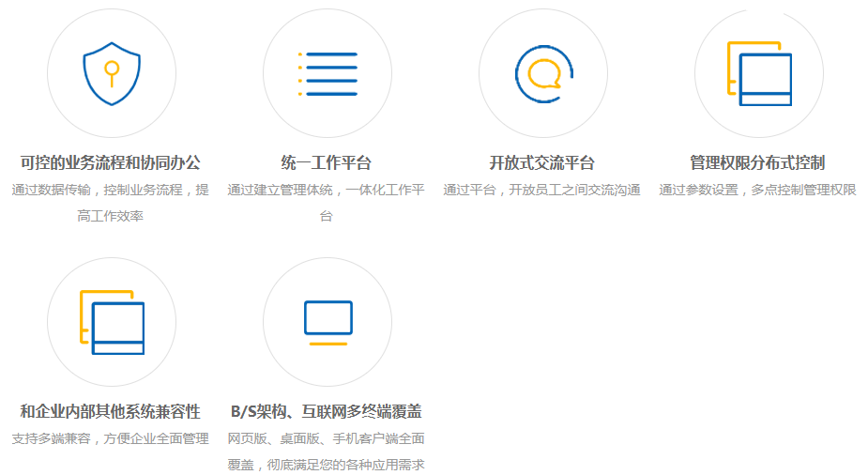Click line 网页版、桌面版、手机客户端全面
Image resolution: width=868 pixels, height=475 pixels.
[x=327, y=438]
